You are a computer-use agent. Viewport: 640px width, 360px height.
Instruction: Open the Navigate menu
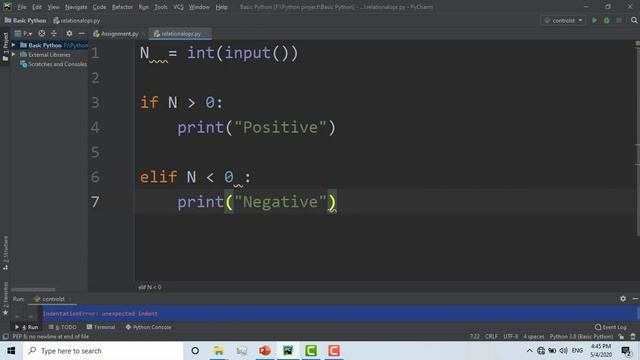pyautogui.click(x=76, y=7)
